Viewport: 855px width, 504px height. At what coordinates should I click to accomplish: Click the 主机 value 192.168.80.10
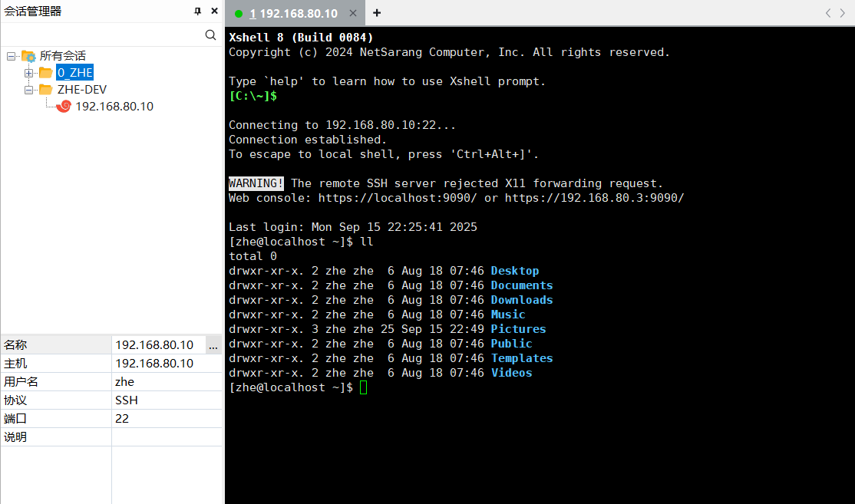click(x=167, y=364)
